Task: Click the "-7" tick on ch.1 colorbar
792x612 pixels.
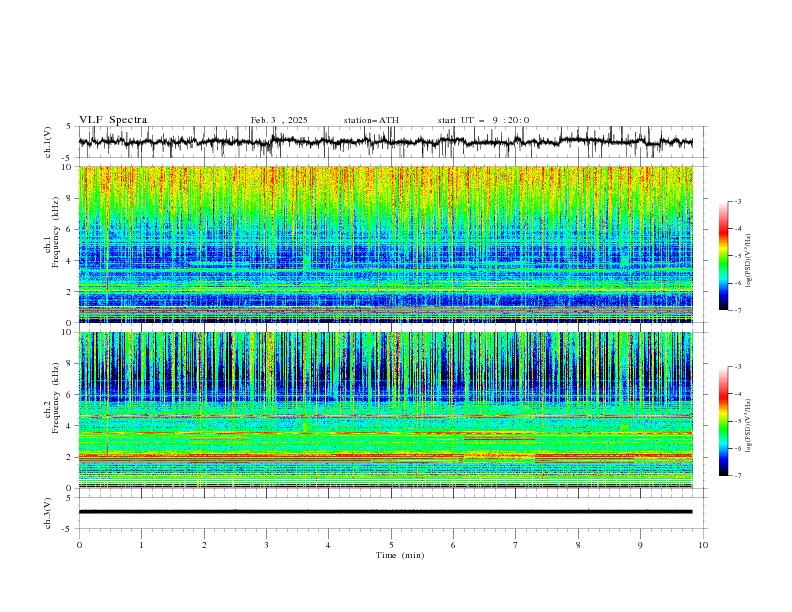Action: (737, 310)
